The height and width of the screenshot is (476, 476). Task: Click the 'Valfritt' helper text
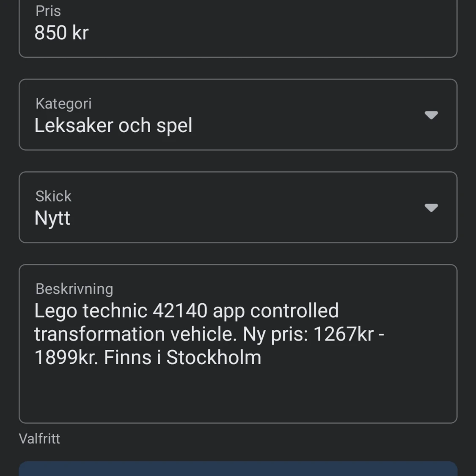click(39, 439)
